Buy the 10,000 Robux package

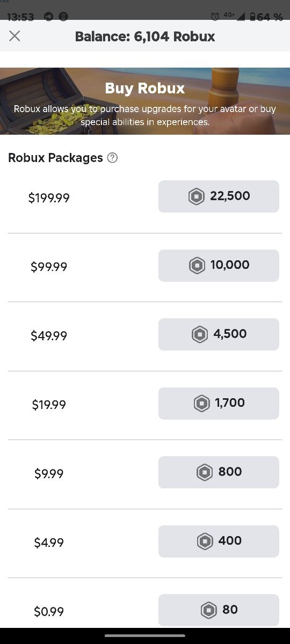pyautogui.click(x=219, y=265)
